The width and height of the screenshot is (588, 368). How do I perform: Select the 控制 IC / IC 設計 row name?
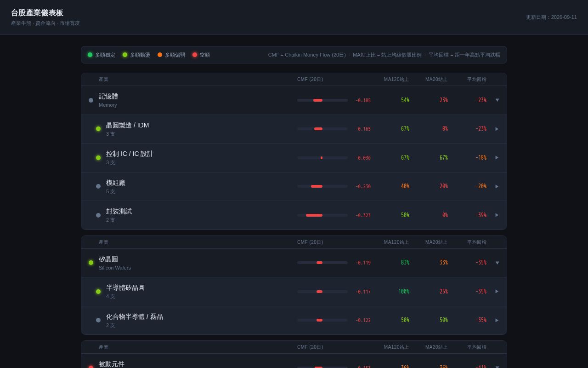130,154
